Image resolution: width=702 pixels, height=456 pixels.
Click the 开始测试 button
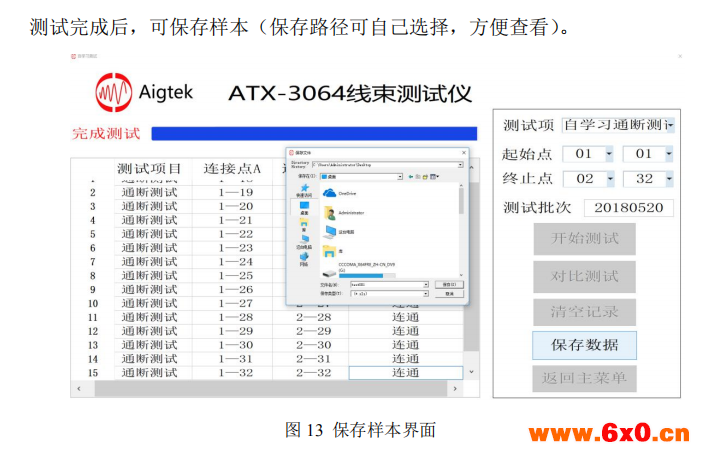pyautogui.click(x=584, y=239)
